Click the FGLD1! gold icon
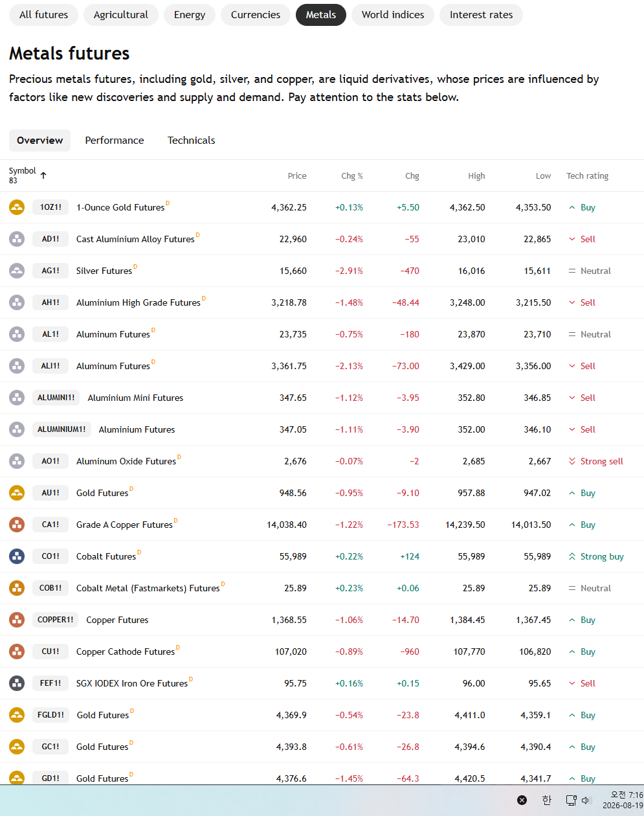644x816 pixels. pyautogui.click(x=17, y=715)
